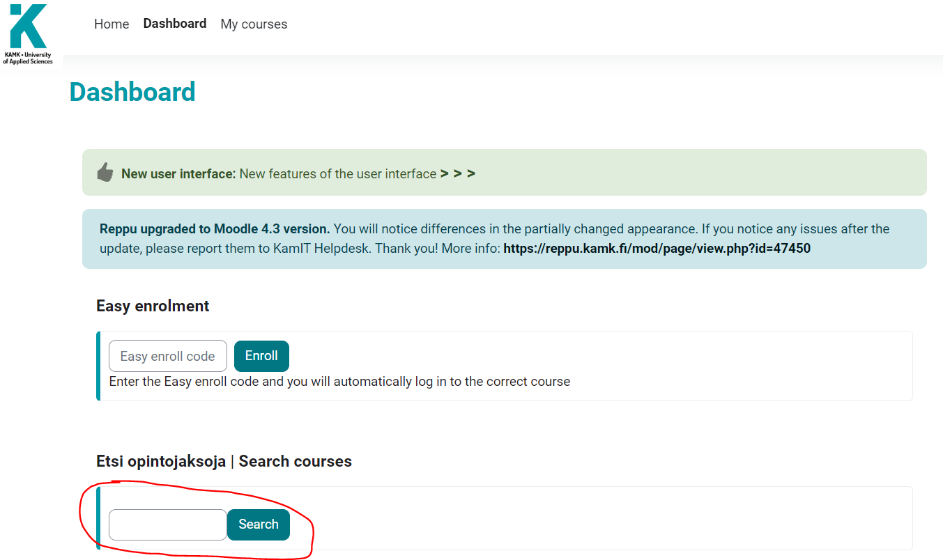Click the Easy enrolment heading
Image resolution: width=943 pixels, height=560 pixels.
click(x=153, y=306)
